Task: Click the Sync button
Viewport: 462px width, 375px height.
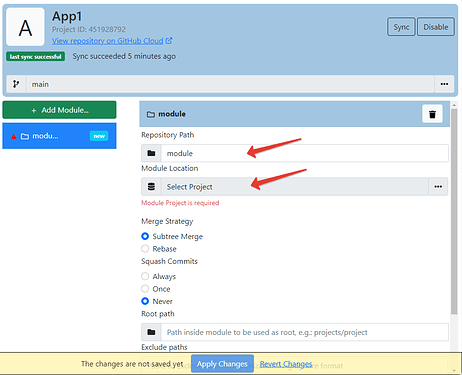Action: [x=401, y=27]
